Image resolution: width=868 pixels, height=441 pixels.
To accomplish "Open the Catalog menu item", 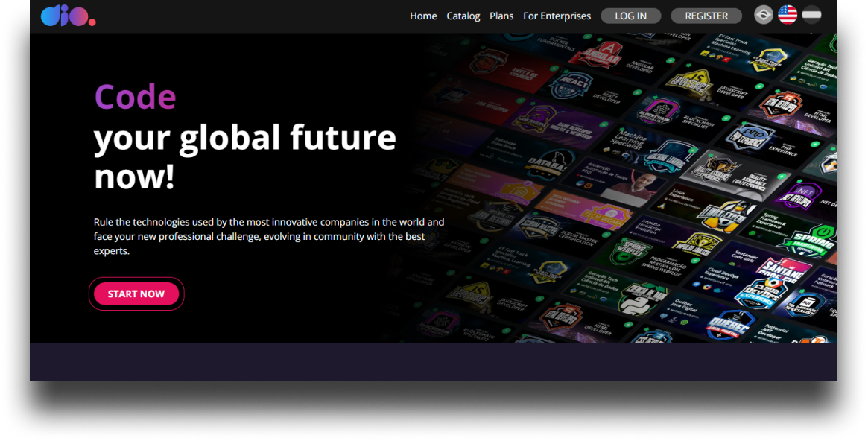I will (x=463, y=16).
